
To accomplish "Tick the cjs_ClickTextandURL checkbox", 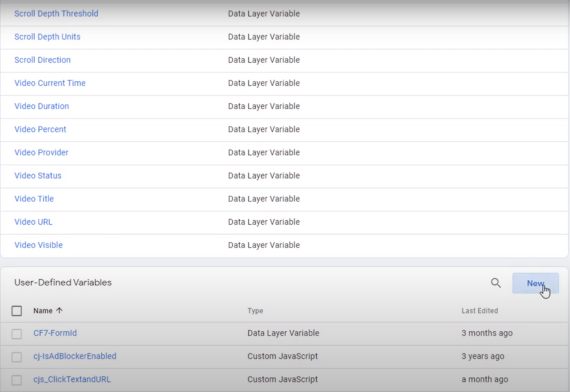I will click(17, 380).
